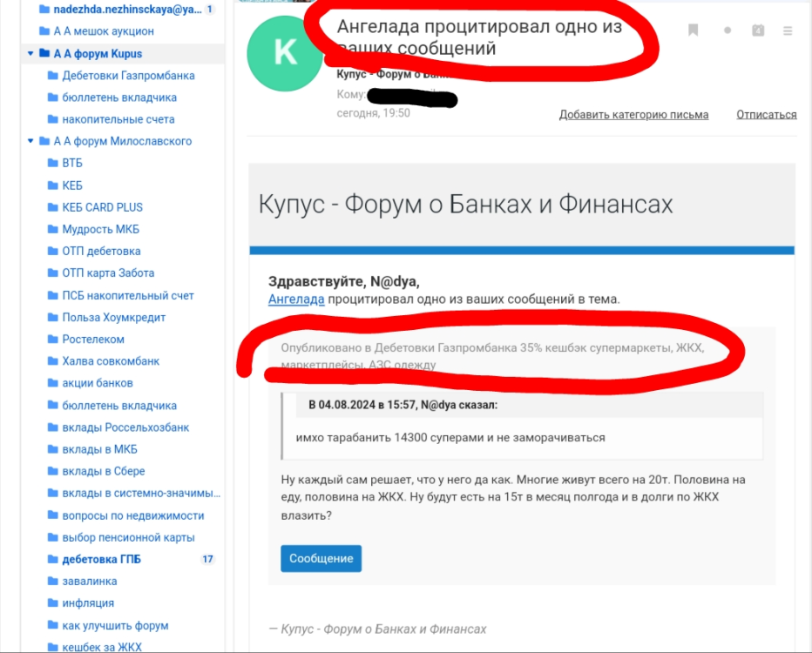Click the folder icon beside Ростелеком
The image size is (812, 653).
click(x=54, y=339)
